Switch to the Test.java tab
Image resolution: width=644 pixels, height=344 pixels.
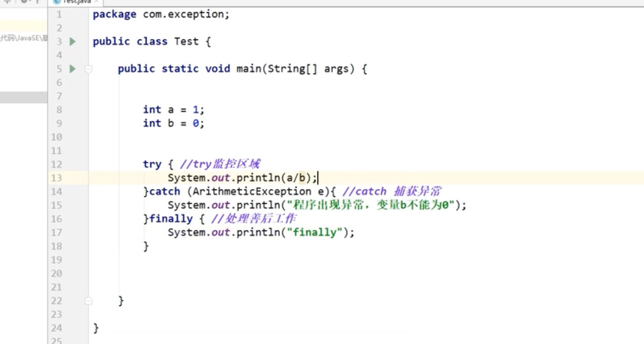(x=77, y=2)
